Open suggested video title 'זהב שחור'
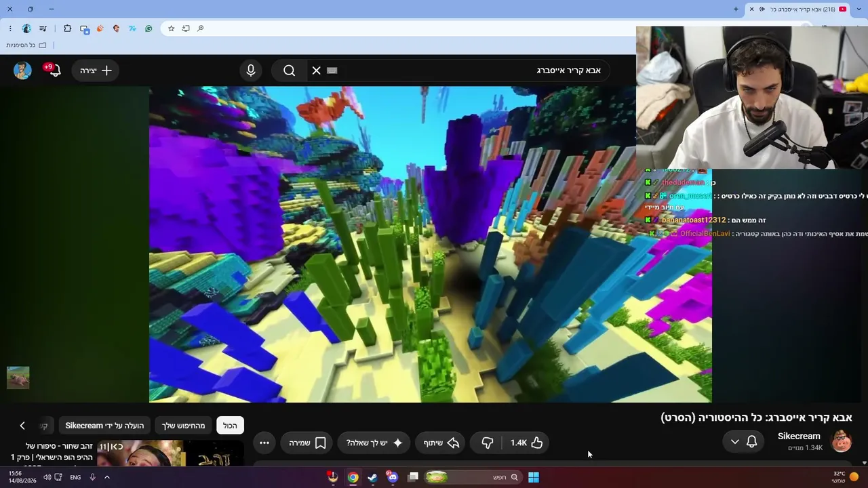Image resolution: width=868 pixels, height=488 pixels. tap(52, 452)
